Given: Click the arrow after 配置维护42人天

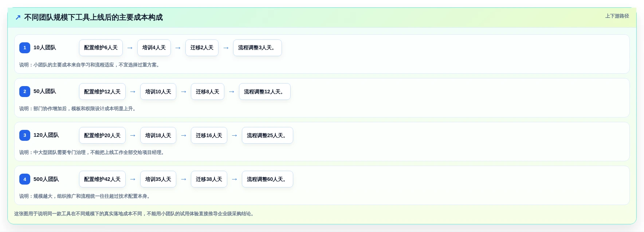Looking at the screenshot, I should click(x=133, y=179).
